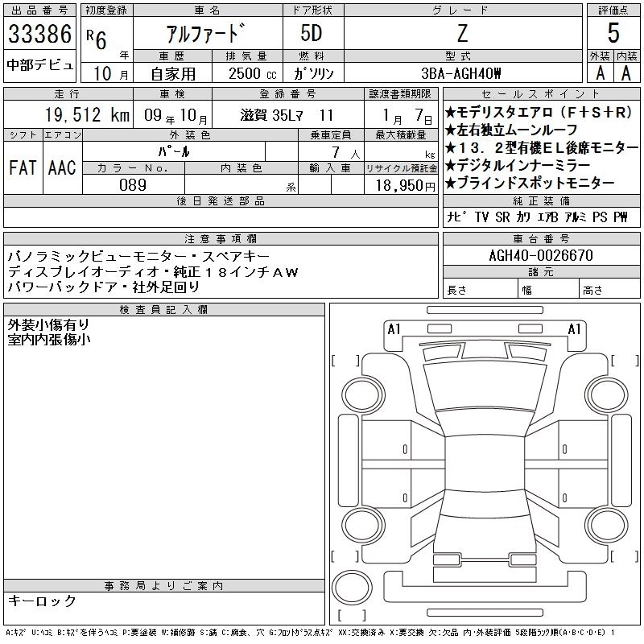Click the displacement value 2500 cc
Viewport: 644px width, 644px height.
(x=252, y=74)
